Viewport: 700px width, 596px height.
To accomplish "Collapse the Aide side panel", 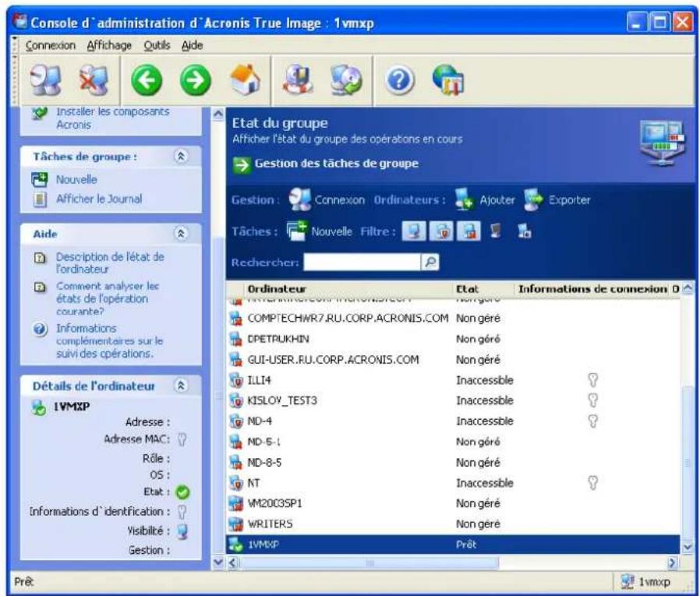I will coord(181,233).
